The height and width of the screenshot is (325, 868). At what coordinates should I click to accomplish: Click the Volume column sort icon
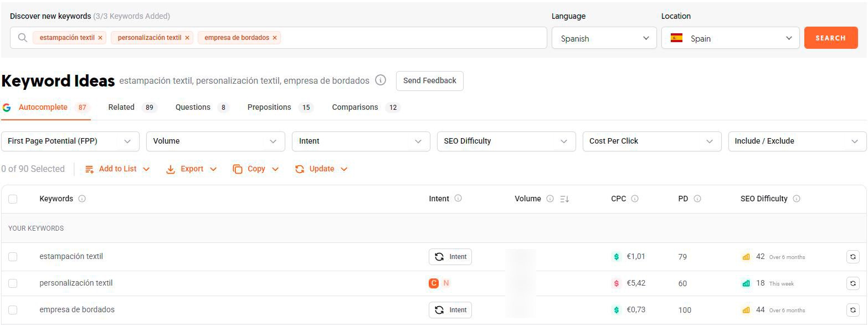(564, 199)
